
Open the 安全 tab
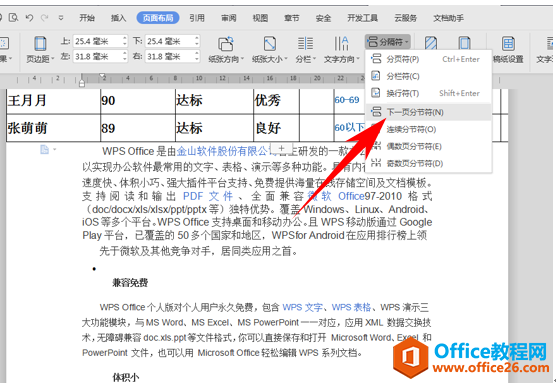pos(323,18)
